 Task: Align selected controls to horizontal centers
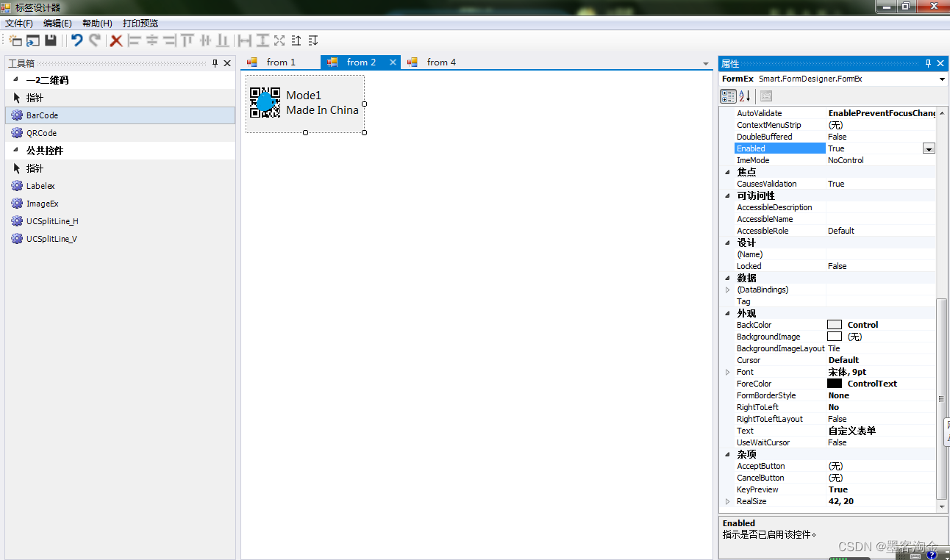[151, 40]
